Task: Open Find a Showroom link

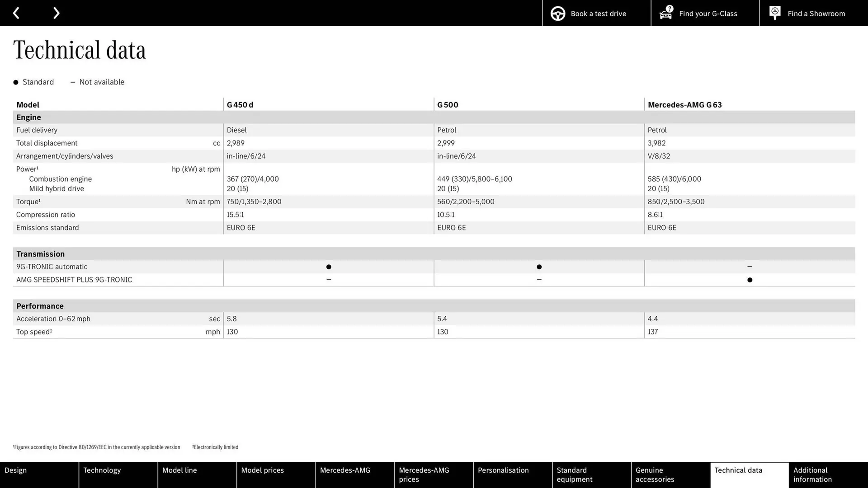Action: coord(816,14)
